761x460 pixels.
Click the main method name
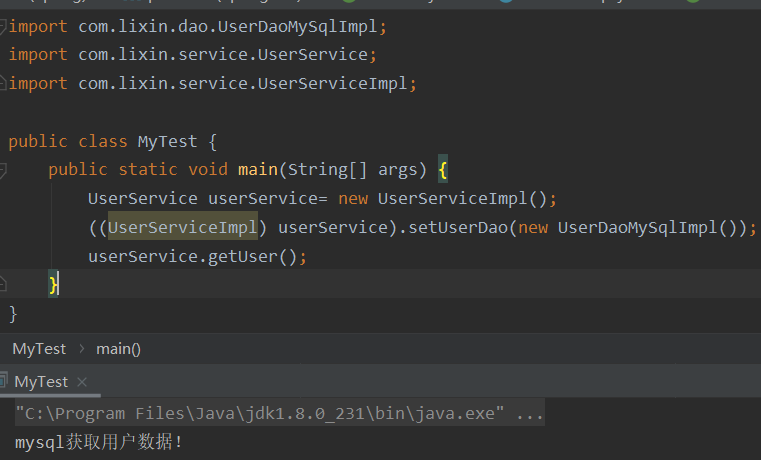pyautogui.click(x=258, y=170)
